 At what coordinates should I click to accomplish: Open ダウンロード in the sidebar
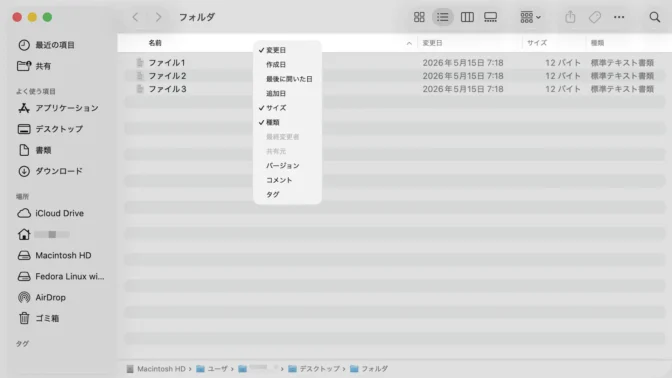tap(50, 171)
